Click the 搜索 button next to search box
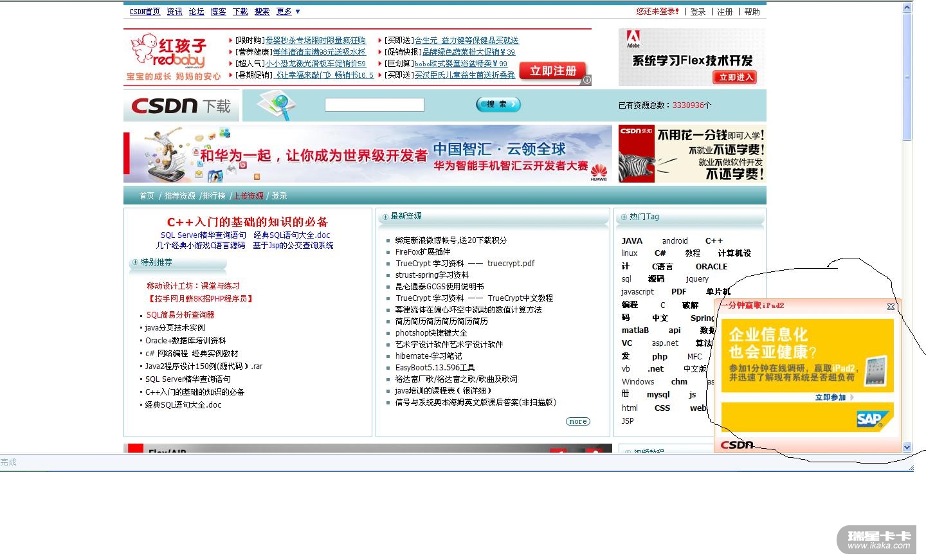This screenshot has height=560, width=926. point(498,104)
